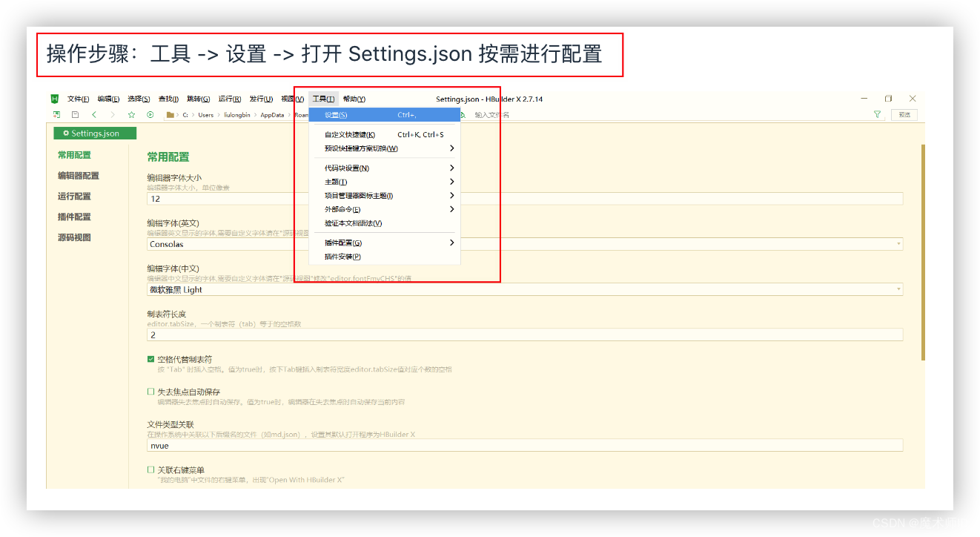980x537 pixels.
Task: Select 预设快捷键方案切换(W) menu entry
Action: (x=385, y=148)
